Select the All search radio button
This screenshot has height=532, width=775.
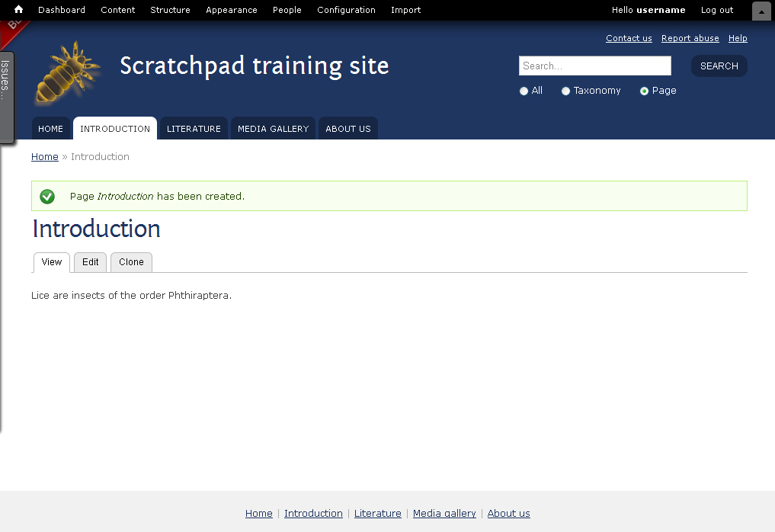pyautogui.click(x=524, y=91)
